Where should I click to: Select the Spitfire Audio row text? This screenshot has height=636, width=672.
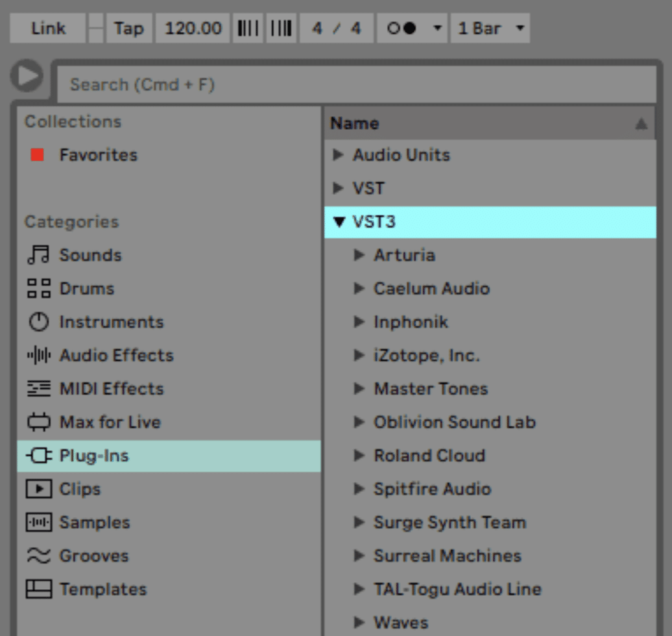(x=432, y=489)
